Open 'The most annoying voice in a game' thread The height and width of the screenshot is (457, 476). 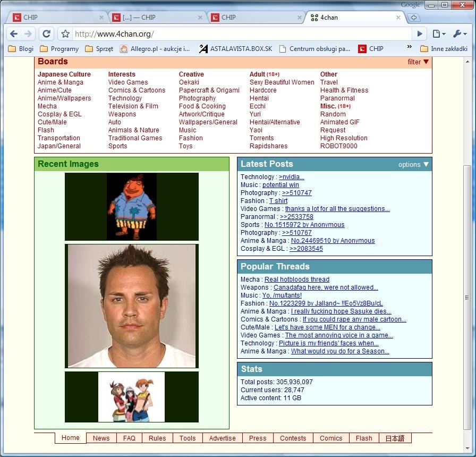[339, 335]
